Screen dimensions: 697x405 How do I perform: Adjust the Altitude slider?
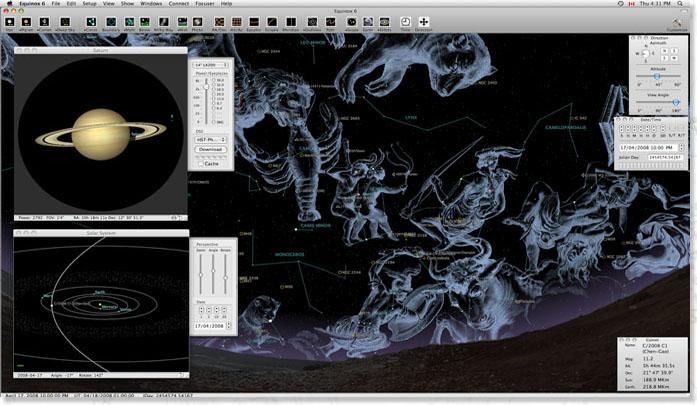point(657,76)
